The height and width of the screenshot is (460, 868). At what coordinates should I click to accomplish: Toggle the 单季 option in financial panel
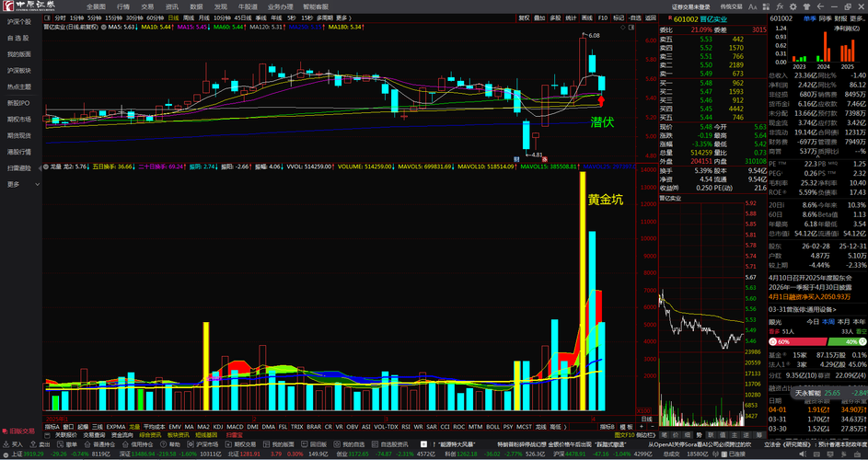coord(810,18)
